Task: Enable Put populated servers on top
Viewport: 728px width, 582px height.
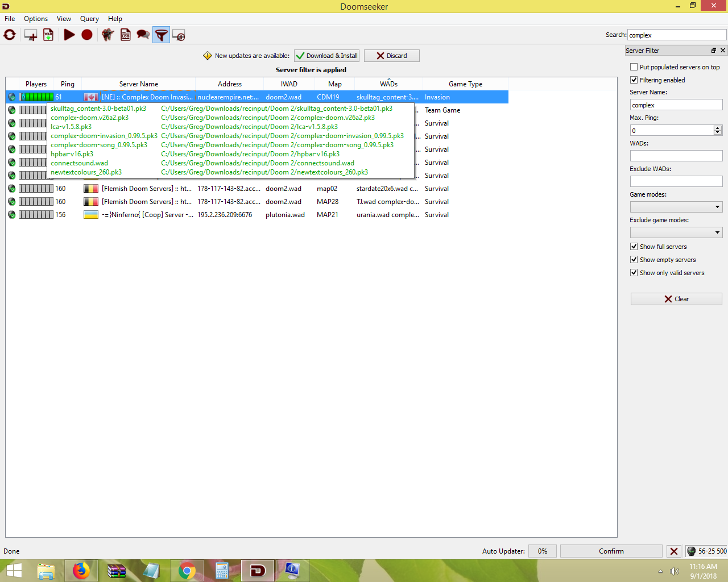Action: pyautogui.click(x=634, y=67)
